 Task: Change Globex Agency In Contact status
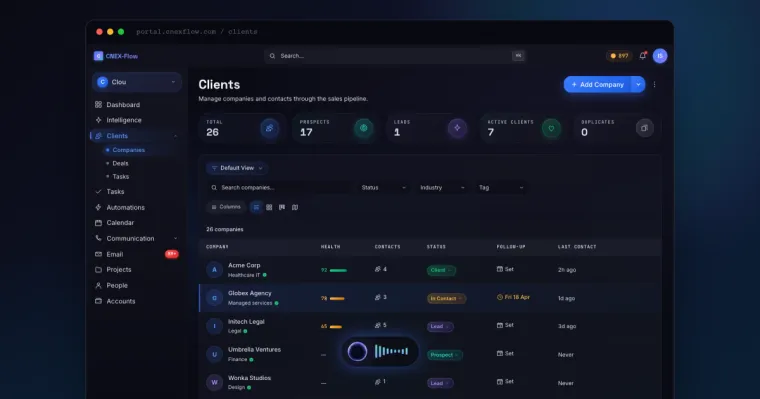click(446, 298)
